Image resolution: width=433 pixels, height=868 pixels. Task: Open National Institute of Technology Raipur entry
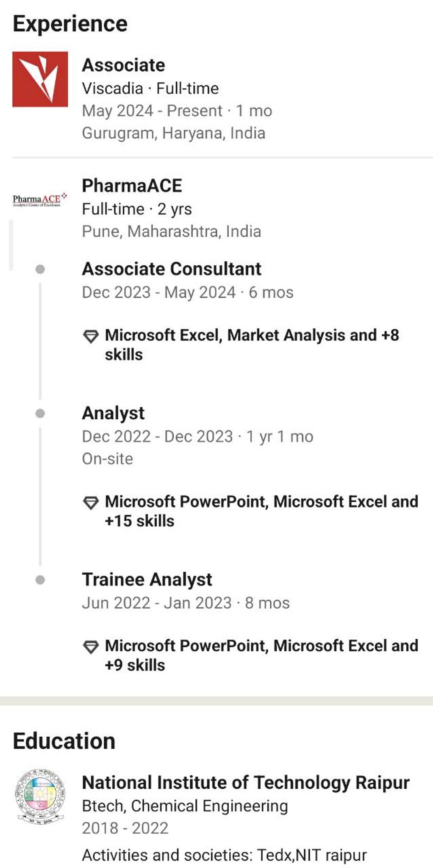[x=246, y=782]
